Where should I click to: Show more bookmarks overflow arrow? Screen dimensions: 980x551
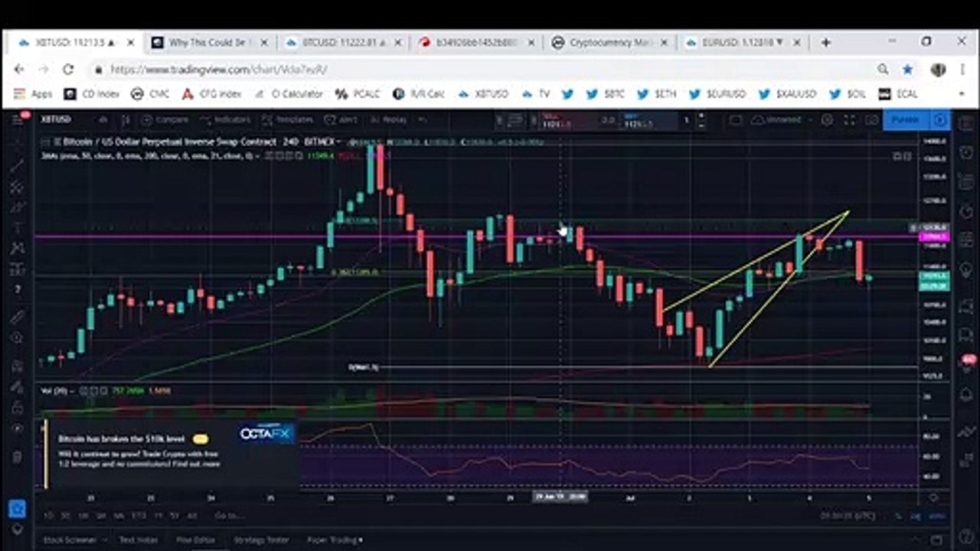pyautogui.click(x=961, y=94)
